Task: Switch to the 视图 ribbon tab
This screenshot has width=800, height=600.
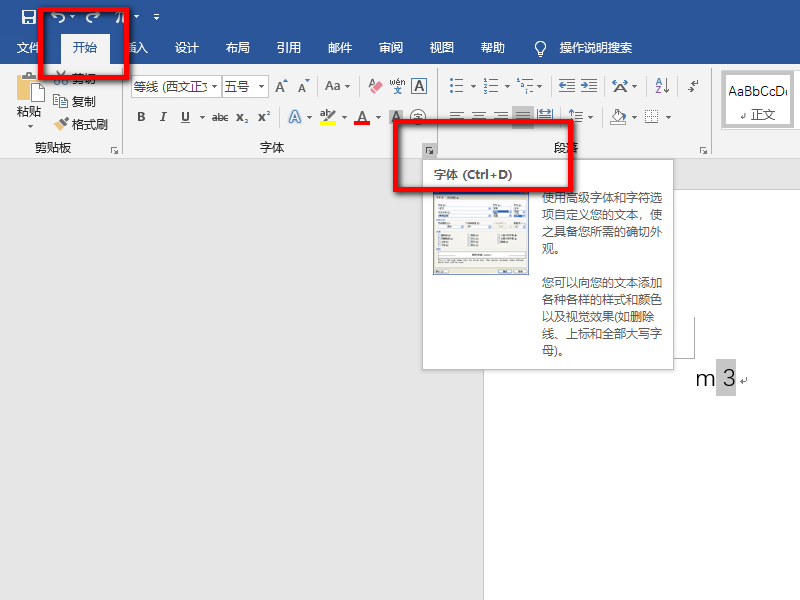Action: tap(441, 47)
